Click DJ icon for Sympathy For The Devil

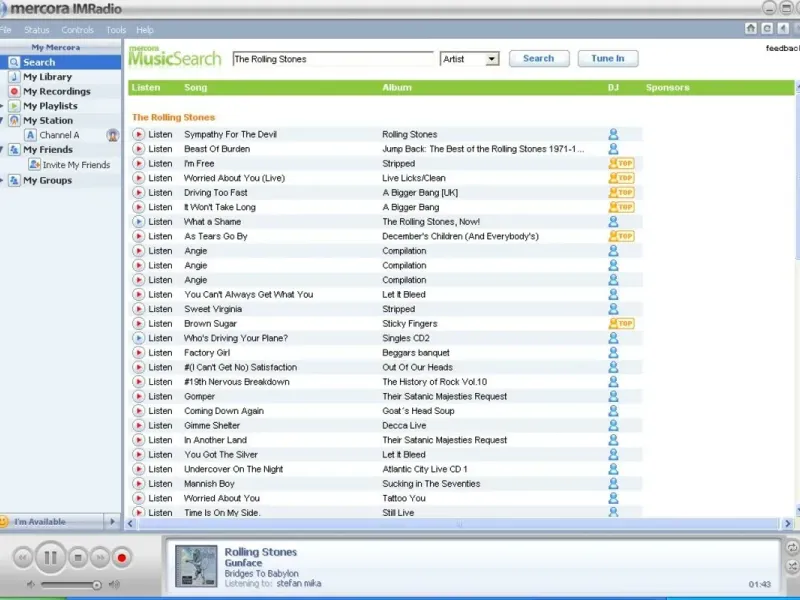point(613,134)
